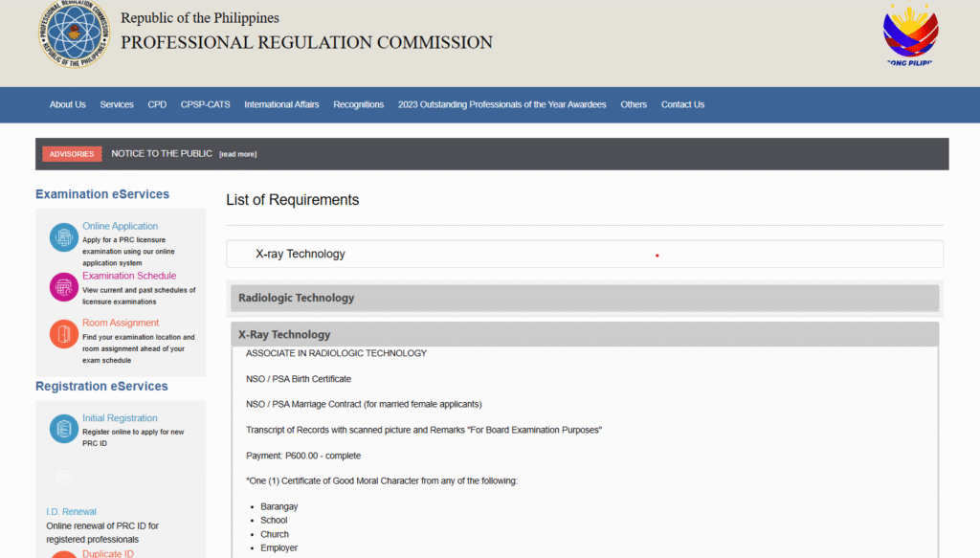Click the Initial Registration clipboard icon
980x558 pixels.
pyautogui.click(x=64, y=429)
